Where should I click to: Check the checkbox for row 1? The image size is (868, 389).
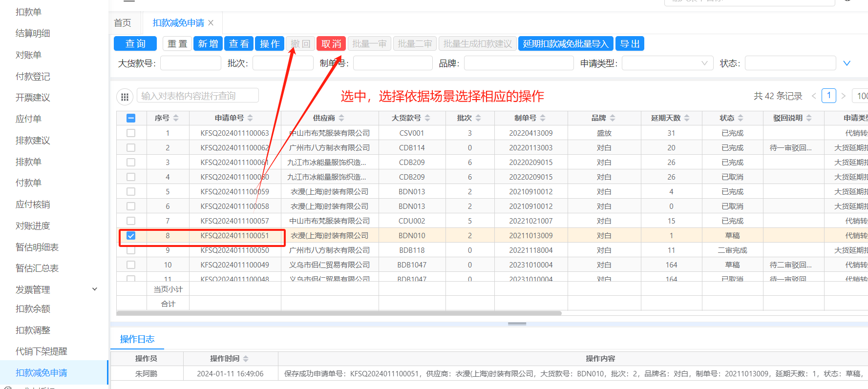point(131,133)
